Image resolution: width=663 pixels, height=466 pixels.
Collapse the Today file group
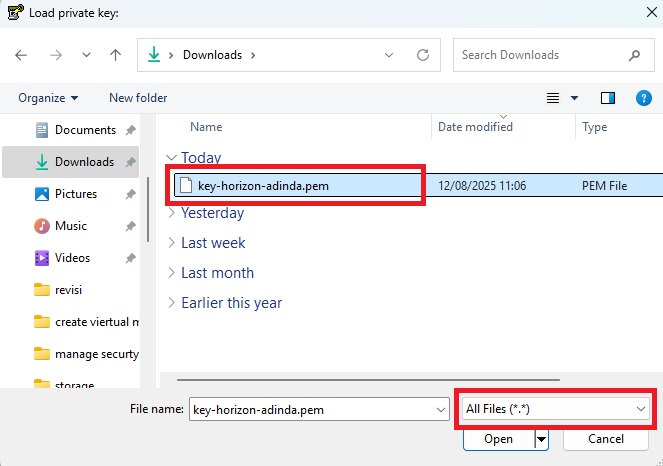click(171, 158)
